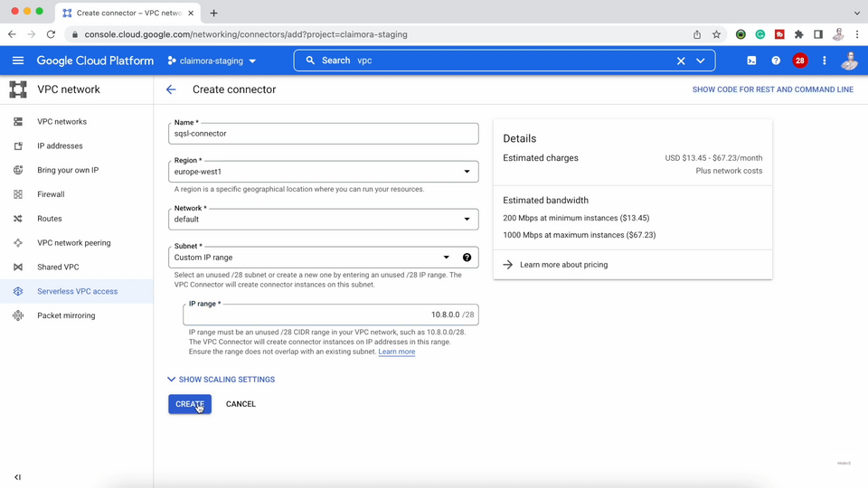Open the Bring your own IP page
The image size is (868, 488).
click(68, 170)
